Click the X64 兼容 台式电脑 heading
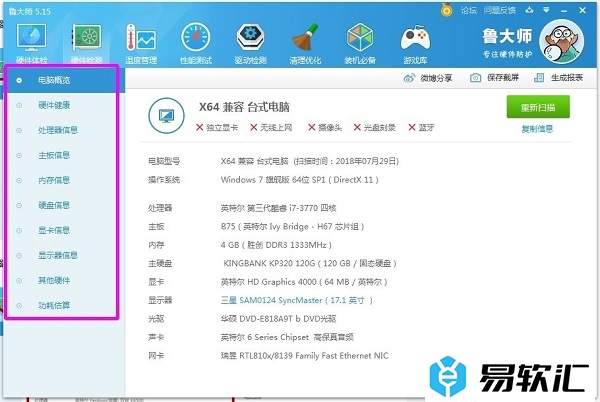 pos(244,107)
